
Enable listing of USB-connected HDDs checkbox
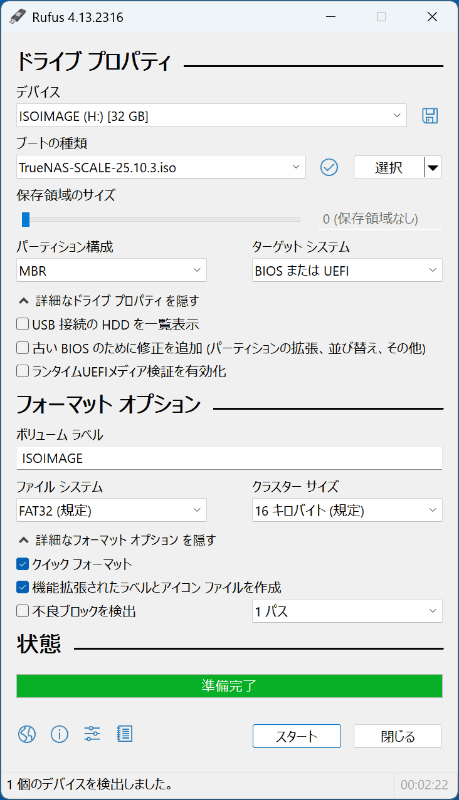[x=22, y=324]
